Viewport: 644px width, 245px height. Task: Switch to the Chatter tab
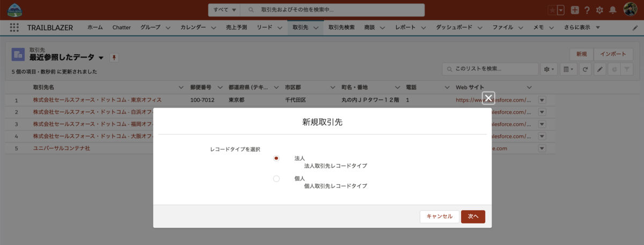tap(122, 27)
